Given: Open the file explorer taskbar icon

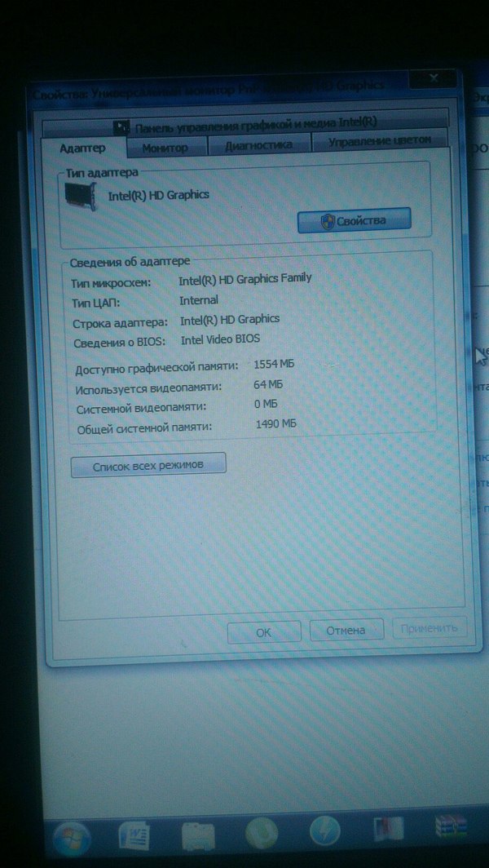Looking at the screenshot, I should tap(198, 836).
